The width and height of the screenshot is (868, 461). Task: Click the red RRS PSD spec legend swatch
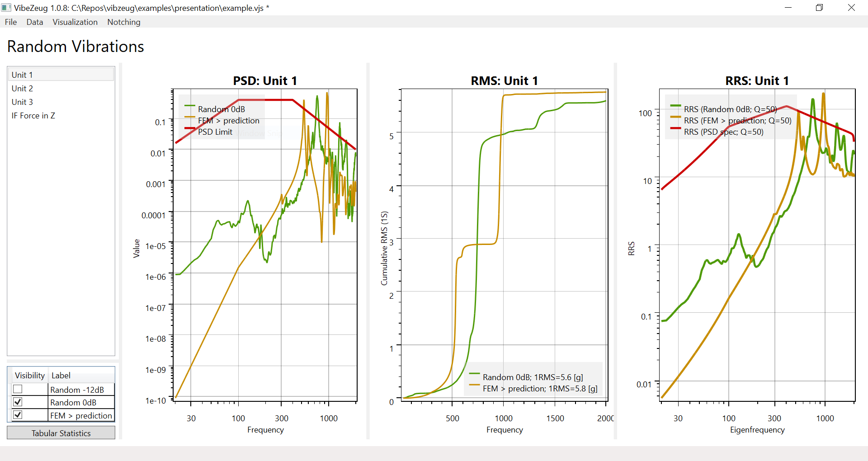tap(675, 128)
